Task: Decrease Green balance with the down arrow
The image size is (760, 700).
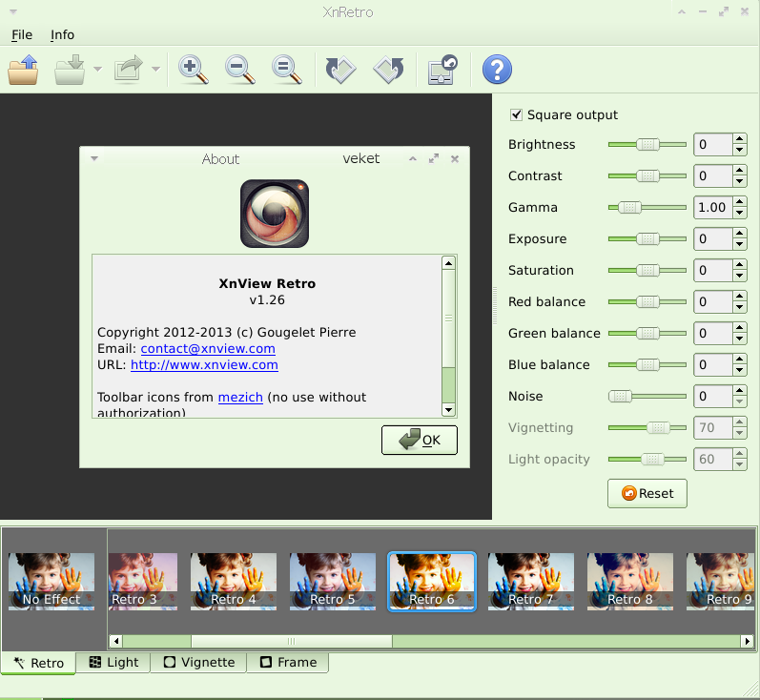Action: [739, 339]
